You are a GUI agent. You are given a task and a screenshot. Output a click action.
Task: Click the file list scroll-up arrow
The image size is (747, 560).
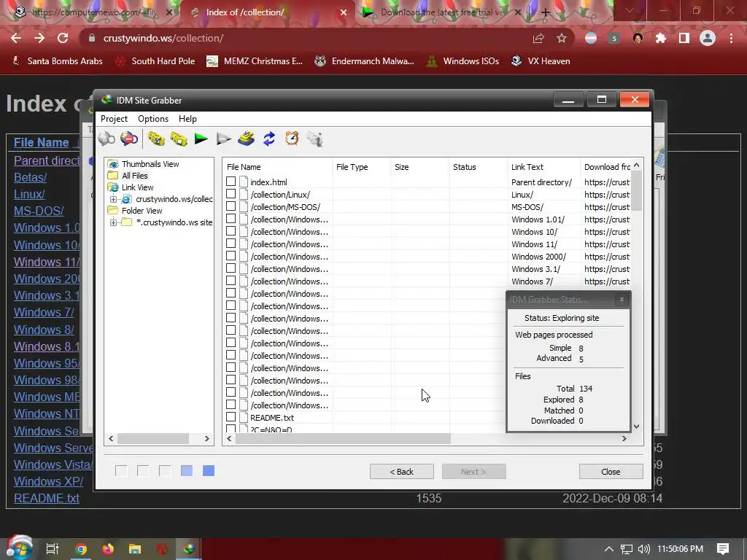pyautogui.click(x=636, y=166)
